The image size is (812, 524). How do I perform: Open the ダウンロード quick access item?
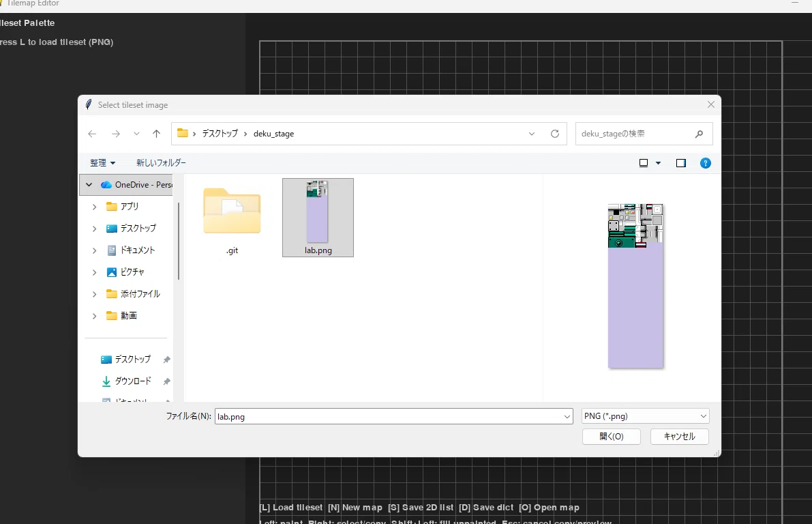click(126, 381)
